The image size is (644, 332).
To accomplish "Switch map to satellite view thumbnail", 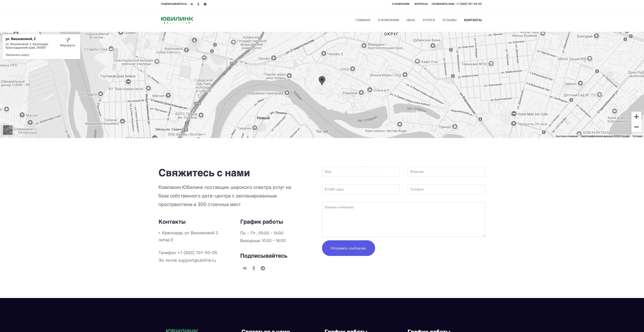I will coord(8,130).
